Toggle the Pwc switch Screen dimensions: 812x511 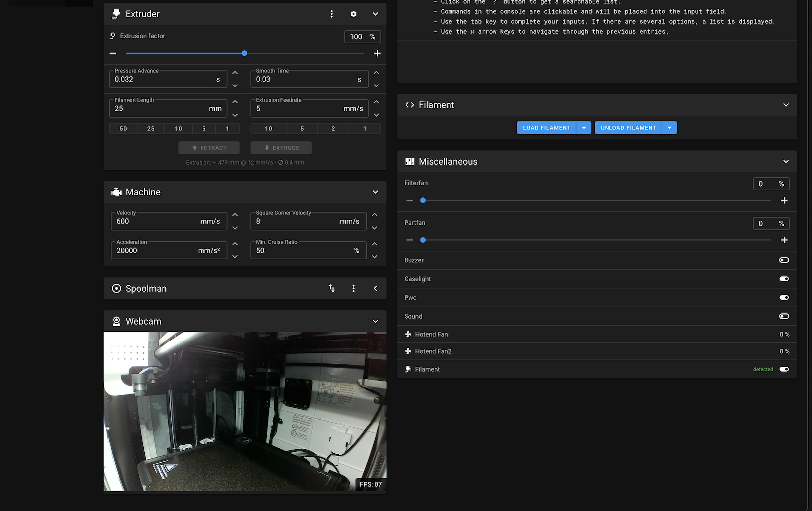[x=784, y=297]
